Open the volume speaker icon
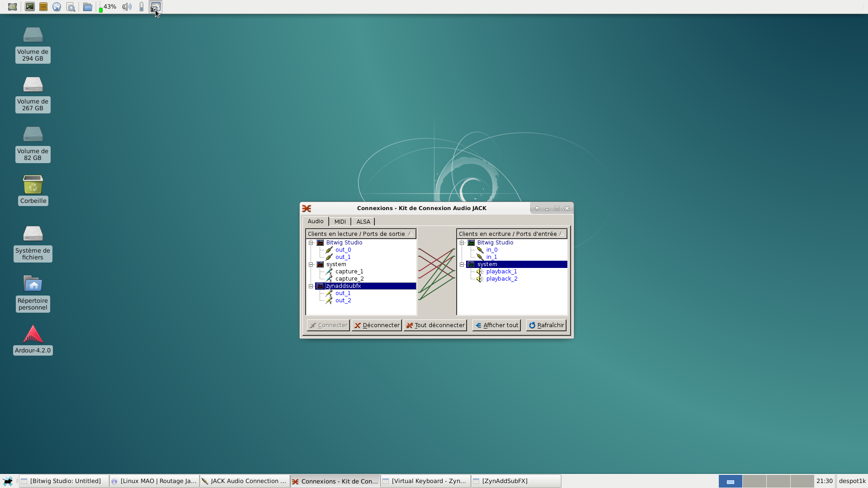 point(127,7)
